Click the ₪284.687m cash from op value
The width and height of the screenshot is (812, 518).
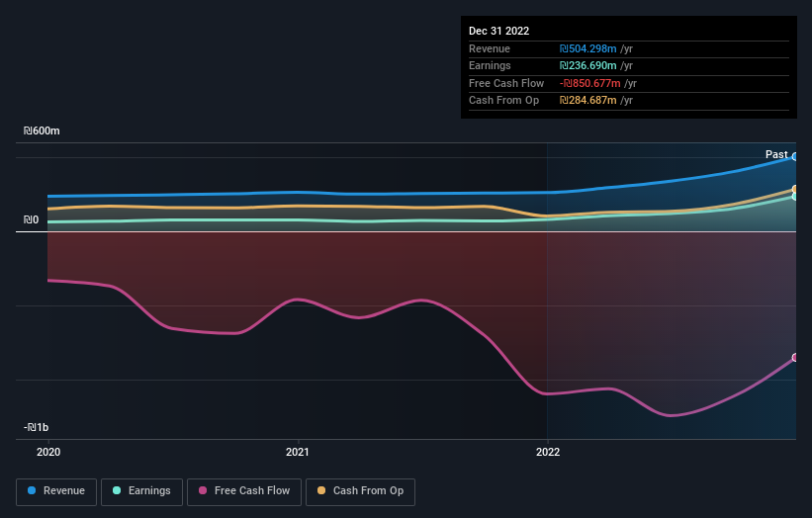point(587,101)
